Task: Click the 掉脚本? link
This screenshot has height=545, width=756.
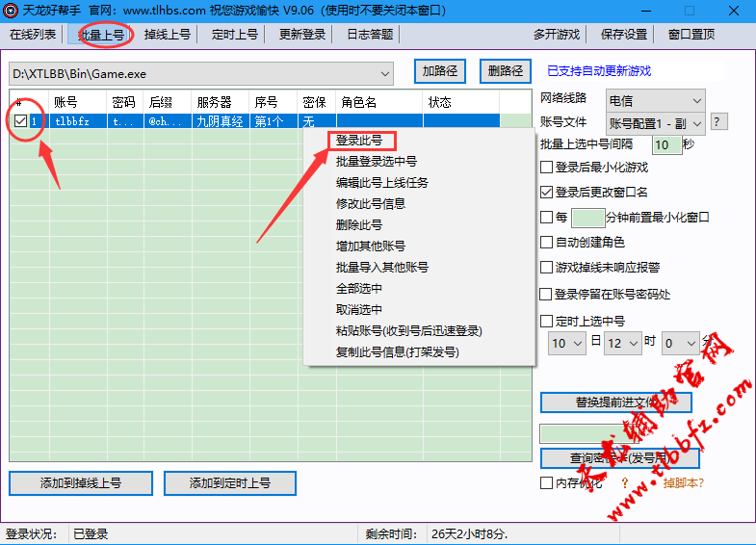Action: pyautogui.click(x=684, y=482)
